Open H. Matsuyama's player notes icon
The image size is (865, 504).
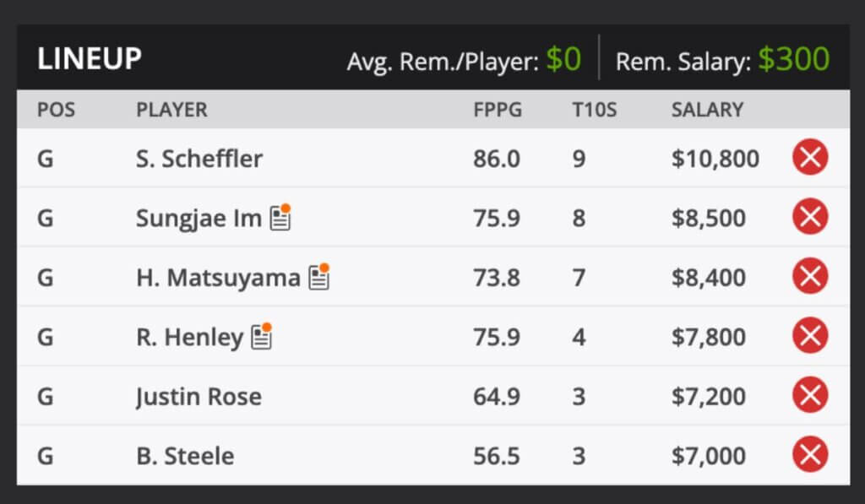tap(319, 277)
